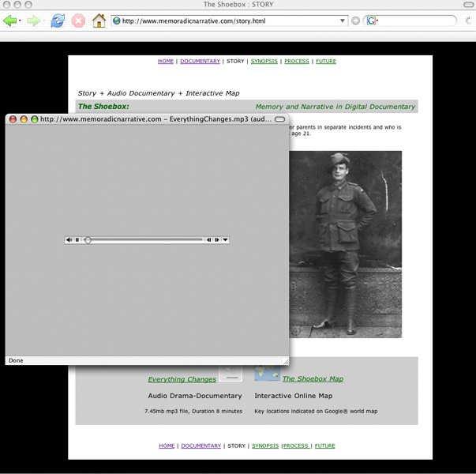Pause the audio playback
The image size is (476, 474).
[x=77, y=239]
